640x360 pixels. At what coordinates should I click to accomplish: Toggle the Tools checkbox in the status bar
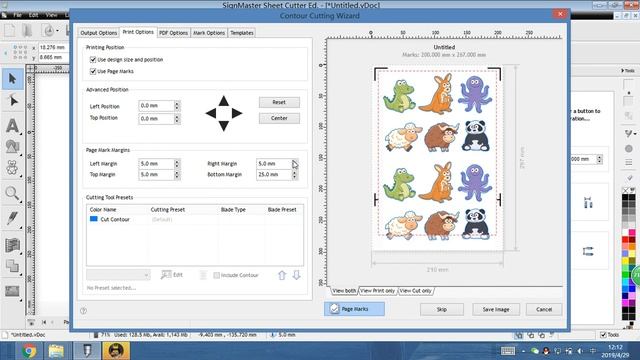pos(604,335)
